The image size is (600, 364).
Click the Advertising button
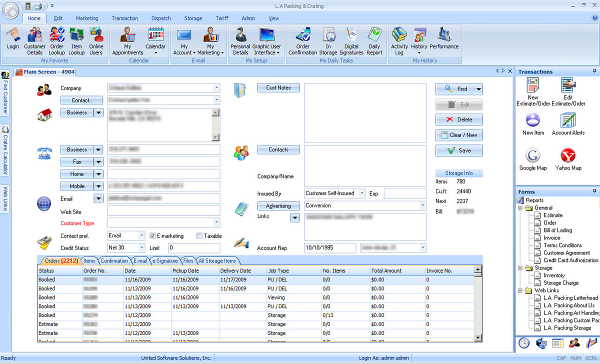click(x=278, y=205)
